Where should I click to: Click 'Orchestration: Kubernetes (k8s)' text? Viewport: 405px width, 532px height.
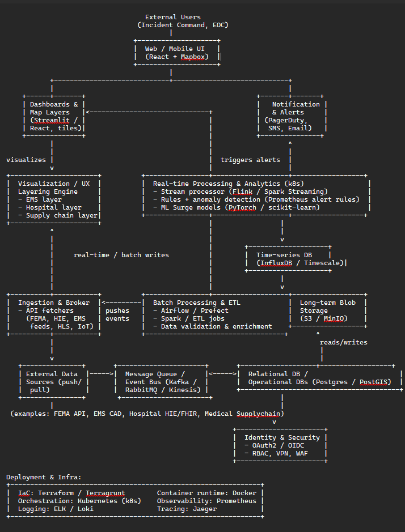pyautogui.click(x=79, y=501)
